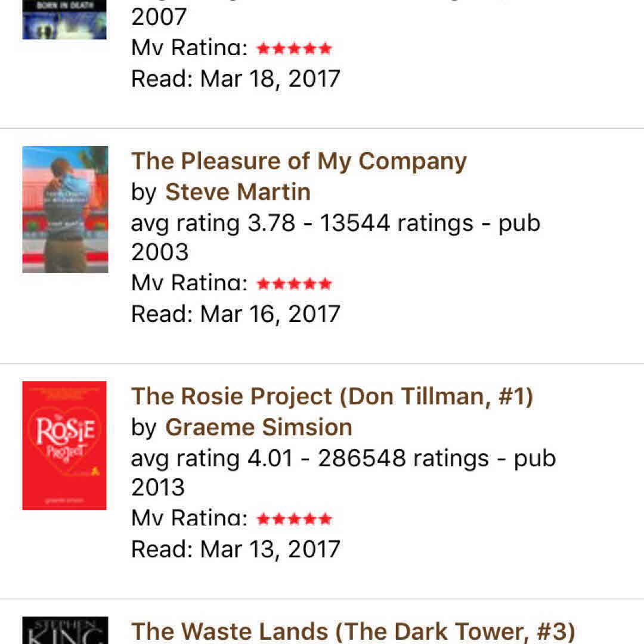
Task: Click avg rating 3.78 details line
Action: [335, 223]
